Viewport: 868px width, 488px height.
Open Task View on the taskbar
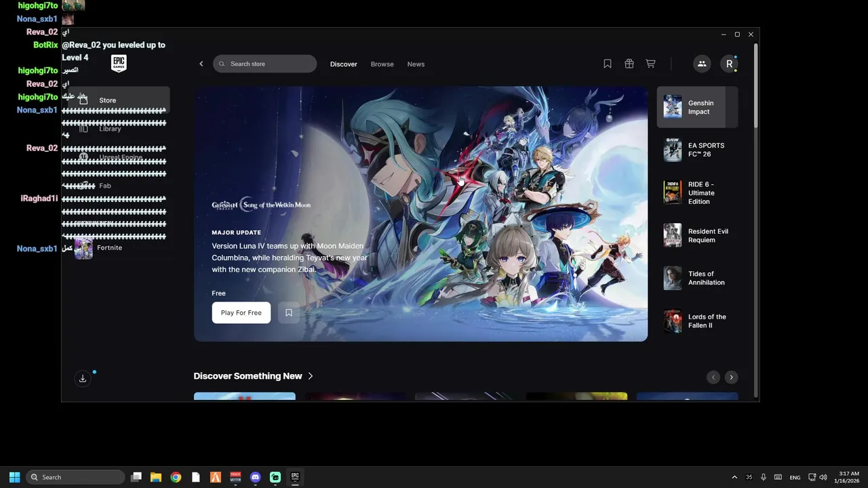coord(136,477)
